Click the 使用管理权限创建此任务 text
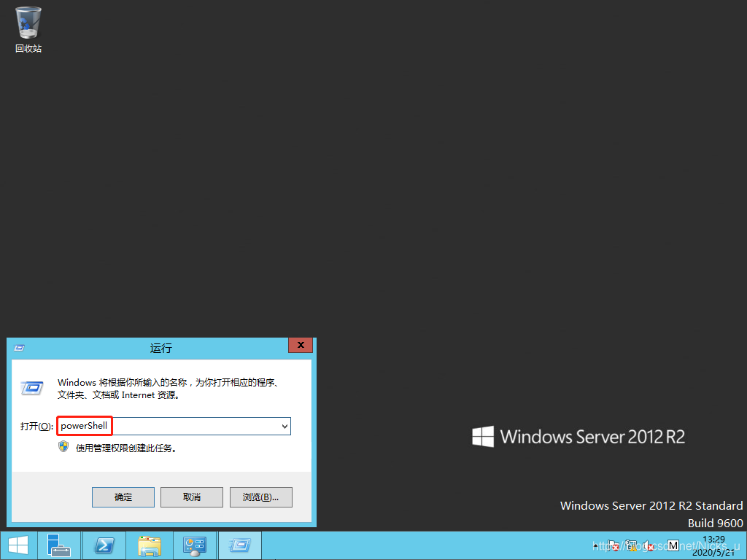Screen dimensions: 747x560 126,448
